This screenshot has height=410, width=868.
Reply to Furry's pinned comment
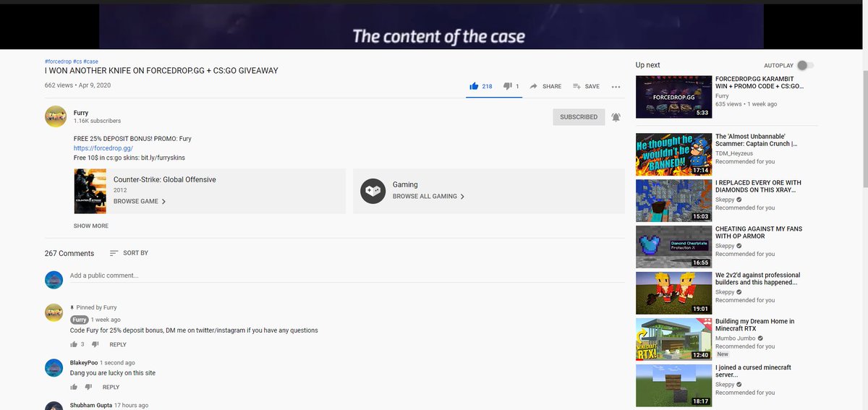118,344
